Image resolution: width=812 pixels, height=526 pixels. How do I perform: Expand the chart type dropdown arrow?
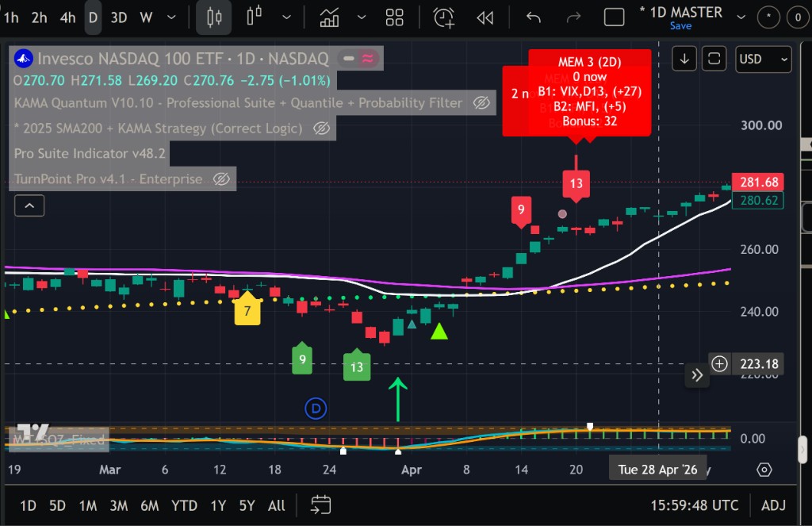pyautogui.click(x=286, y=17)
